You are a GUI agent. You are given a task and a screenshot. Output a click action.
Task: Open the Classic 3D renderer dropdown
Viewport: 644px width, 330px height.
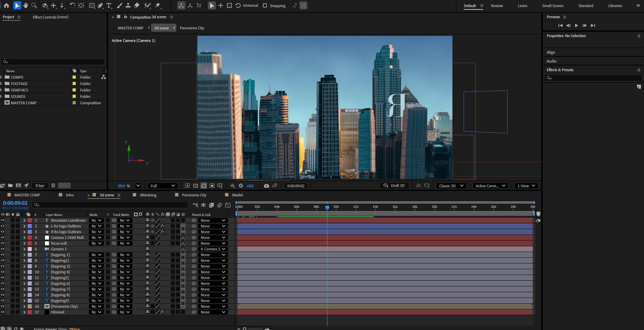click(x=451, y=186)
